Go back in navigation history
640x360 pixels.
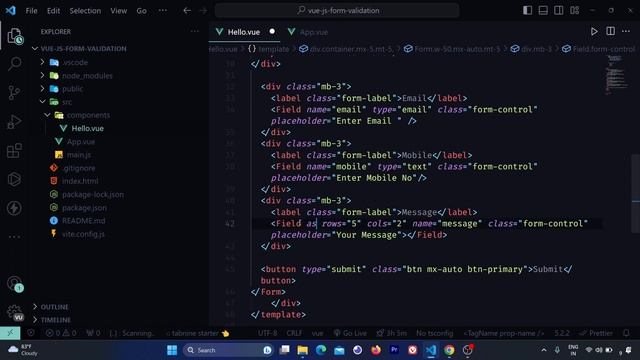coord(187,11)
